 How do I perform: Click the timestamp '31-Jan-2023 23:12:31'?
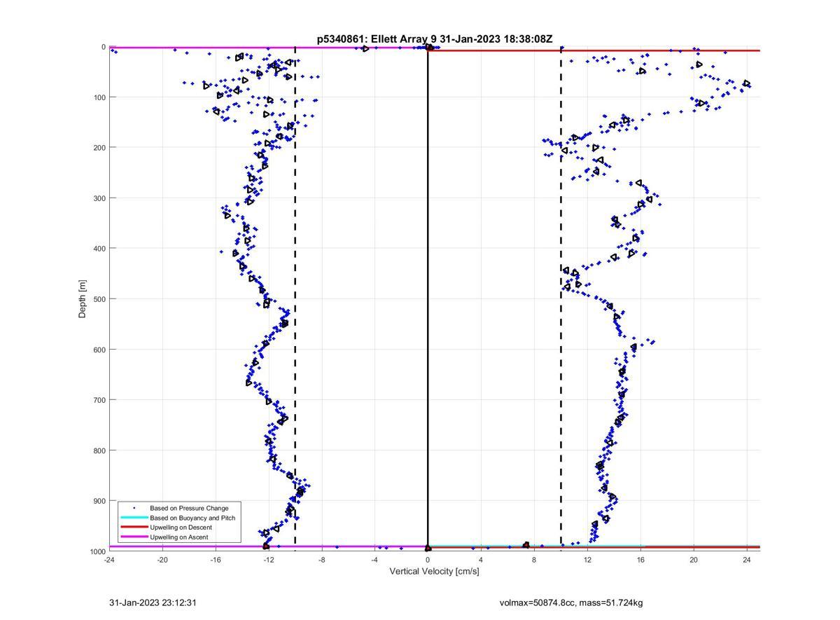(153, 602)
